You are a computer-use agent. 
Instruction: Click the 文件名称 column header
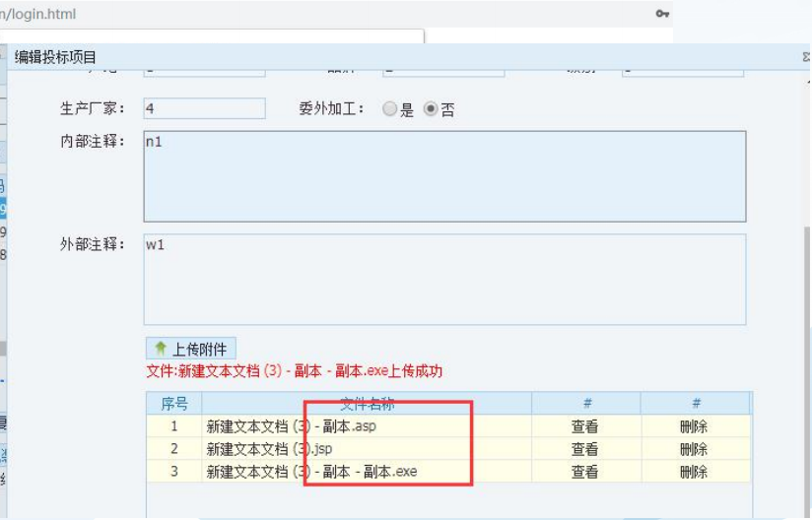[x=368, y=404]
